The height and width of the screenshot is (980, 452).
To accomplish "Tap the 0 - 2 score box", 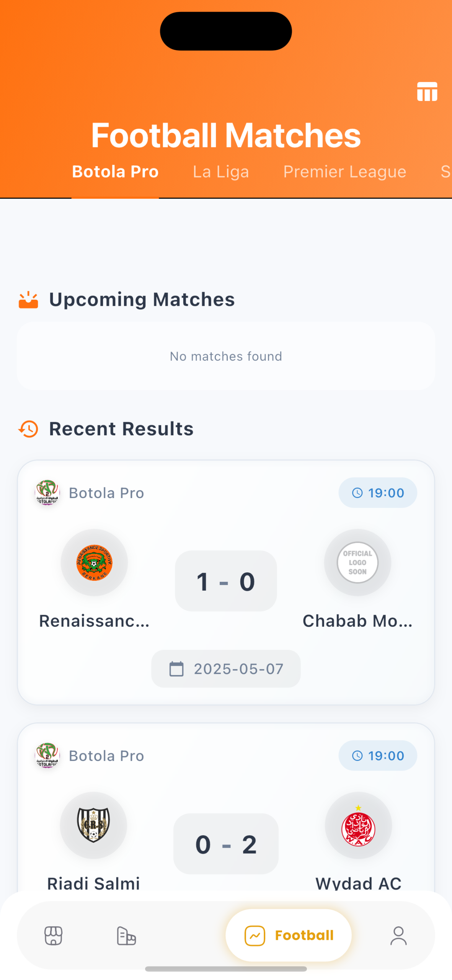I will [x=226, y=843].
